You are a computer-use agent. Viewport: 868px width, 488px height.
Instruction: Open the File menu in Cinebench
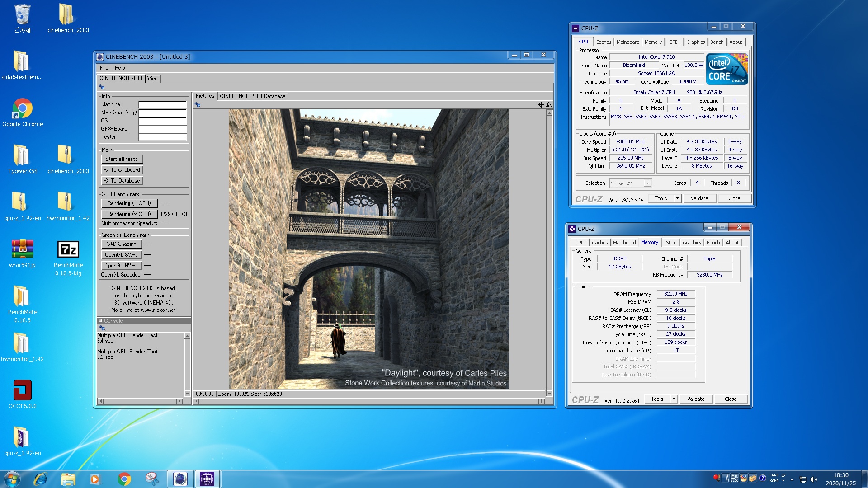(x=104, y=68)
